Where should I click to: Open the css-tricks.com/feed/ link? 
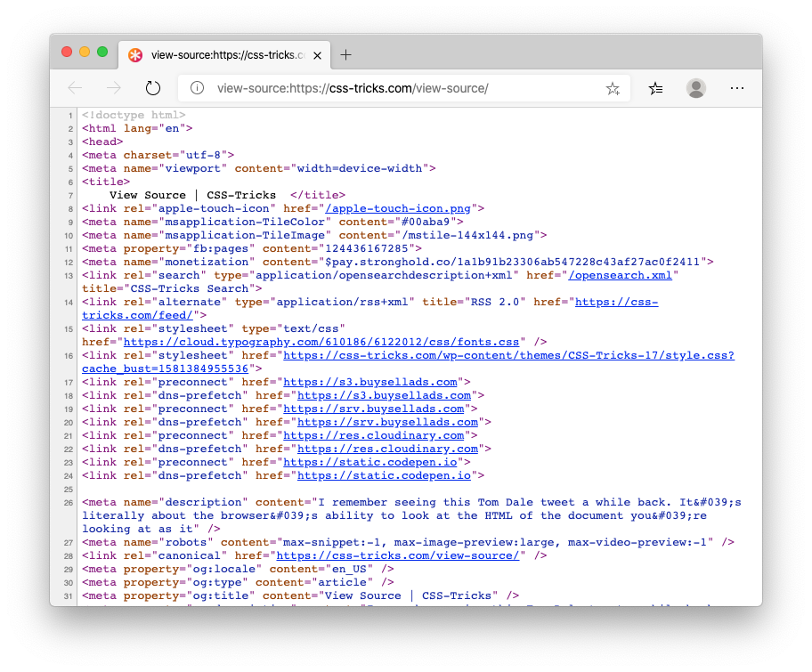point(370,309)
